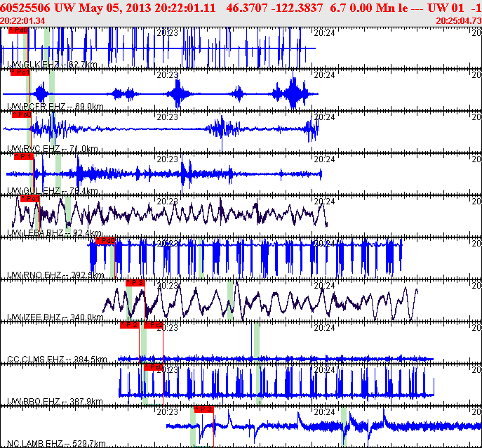Select the red pick flag on UW.BBO trace
Image resolution: width=482 pixels, height=448 pixels.
(x=154, y=367)
